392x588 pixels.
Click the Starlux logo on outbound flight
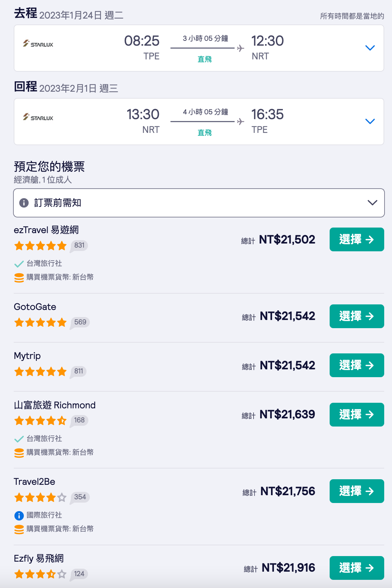point(38,44)
